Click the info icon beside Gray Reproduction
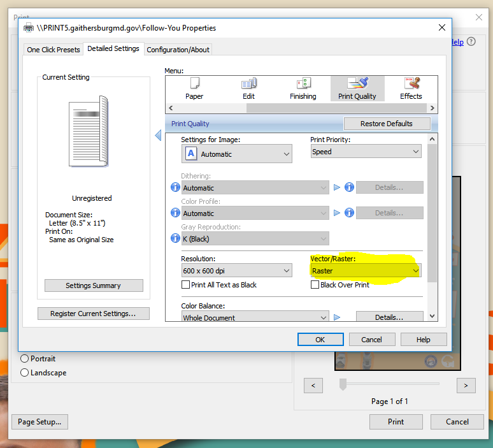The image size is (493, 448). click(x=175, y=239)
